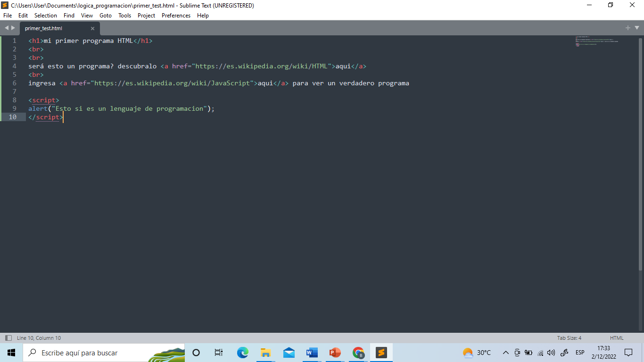Click pen/ink workspace tray icon
Viewport: 644px width, 362px height.
pyautogui.click(x=564, y=353)
